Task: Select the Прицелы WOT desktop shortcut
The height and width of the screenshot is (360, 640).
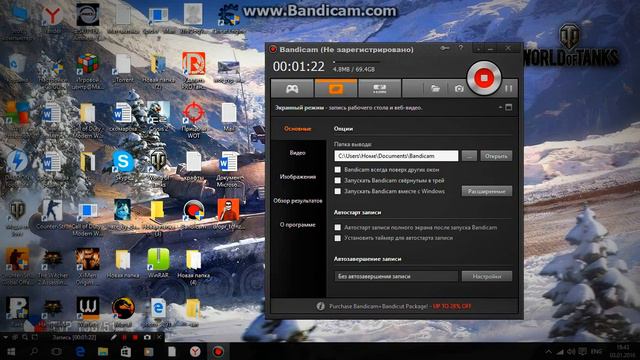Action: coord(193,120)
